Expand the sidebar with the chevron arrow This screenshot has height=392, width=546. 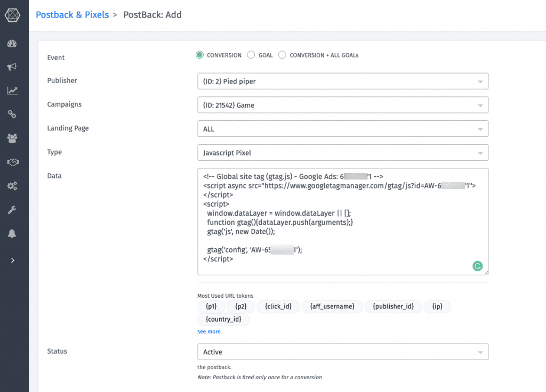tap(12, 260)
